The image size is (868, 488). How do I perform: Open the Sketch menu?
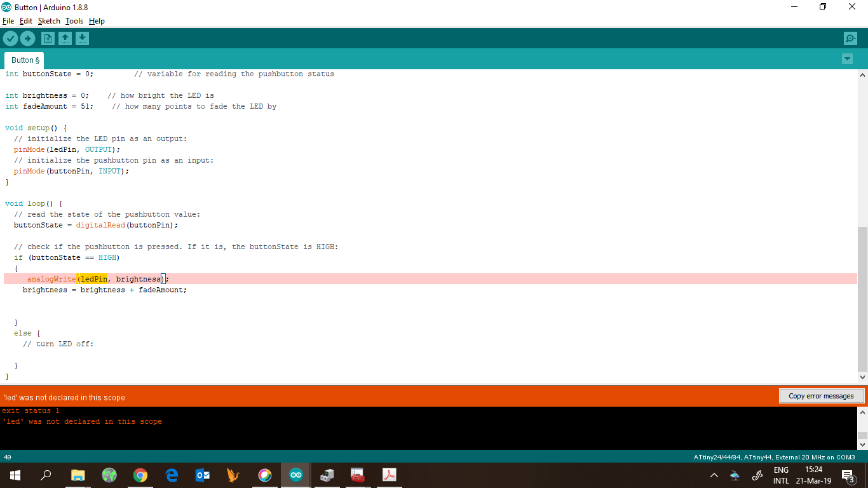(49, 21)
